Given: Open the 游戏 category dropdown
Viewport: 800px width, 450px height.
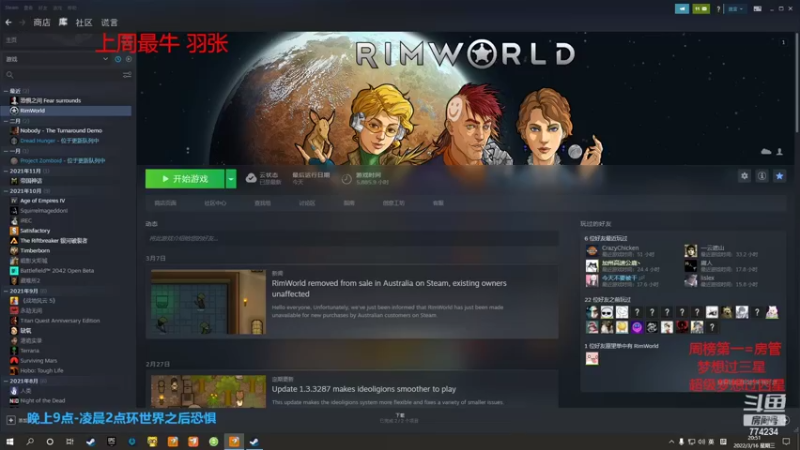Looking at the screenshot, I should pyautogui.click(x=57, y=59).
